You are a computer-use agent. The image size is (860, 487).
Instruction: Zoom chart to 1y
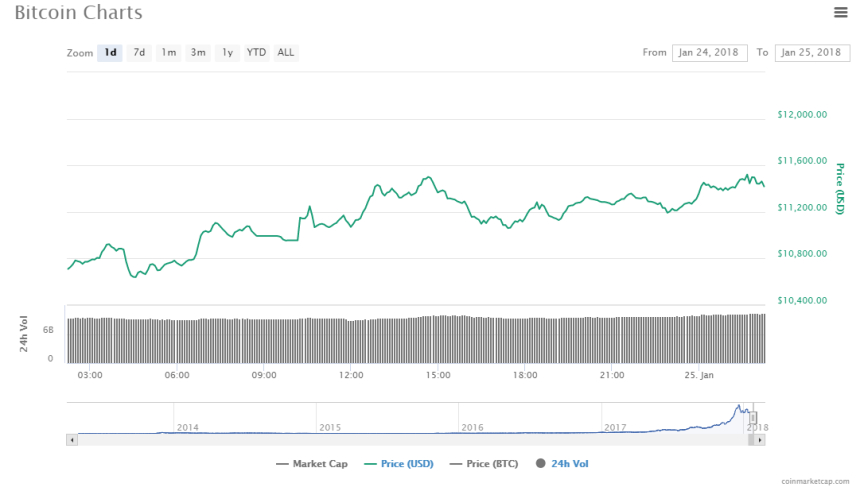(x=227, y=53)
